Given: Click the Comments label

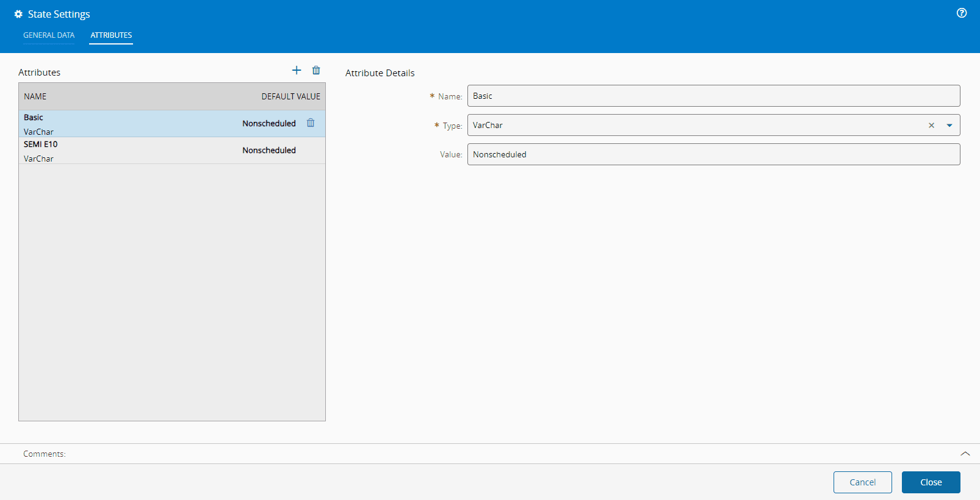Looking at the screenshot, I should (x=45, y=454).
